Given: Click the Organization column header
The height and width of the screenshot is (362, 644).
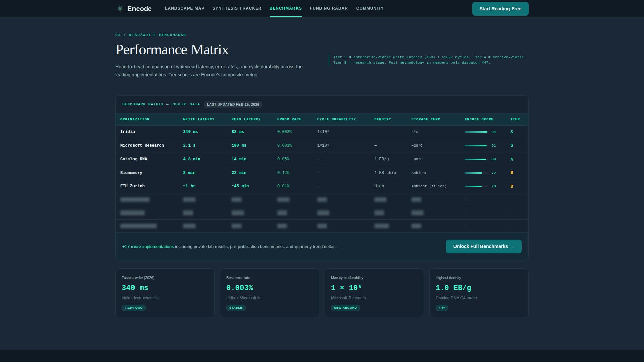Looking at the screenshot, I should 135,119.
